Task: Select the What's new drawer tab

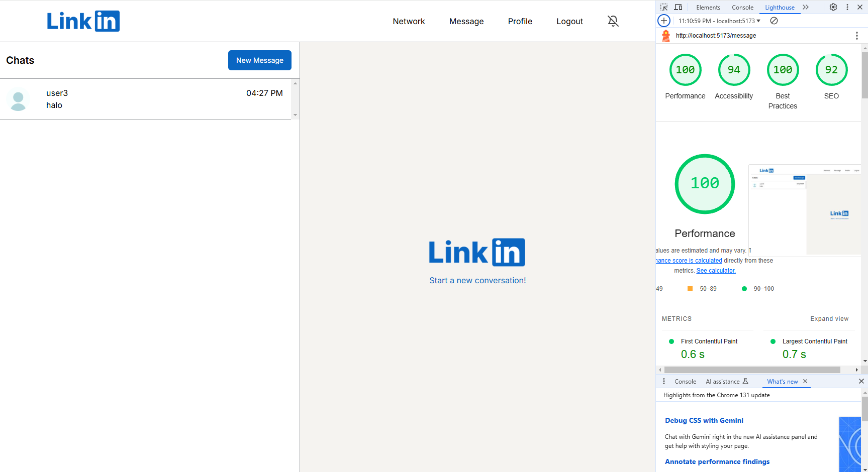Action: [782, 382]
